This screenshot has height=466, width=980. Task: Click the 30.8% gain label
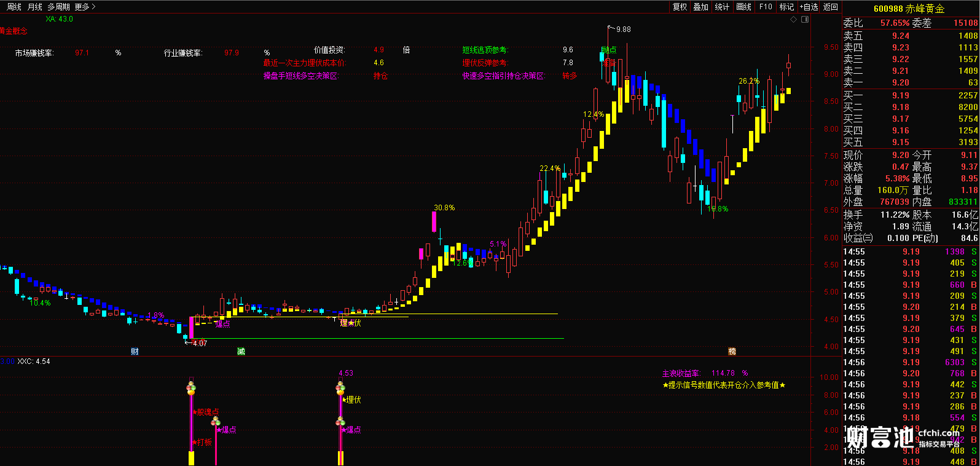(444, 208)
